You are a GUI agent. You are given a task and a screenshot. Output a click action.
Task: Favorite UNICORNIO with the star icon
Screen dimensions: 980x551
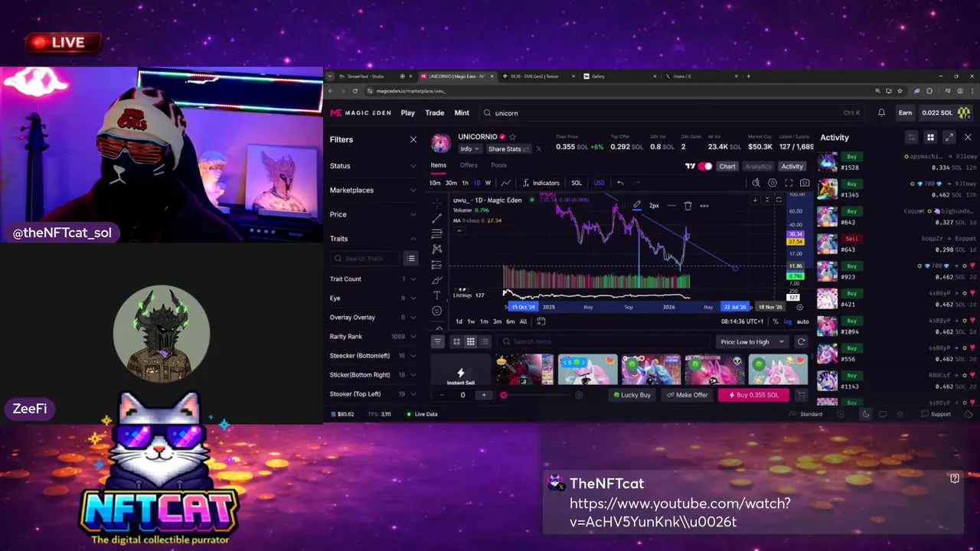pyautogui.click(x=512, y=137)
